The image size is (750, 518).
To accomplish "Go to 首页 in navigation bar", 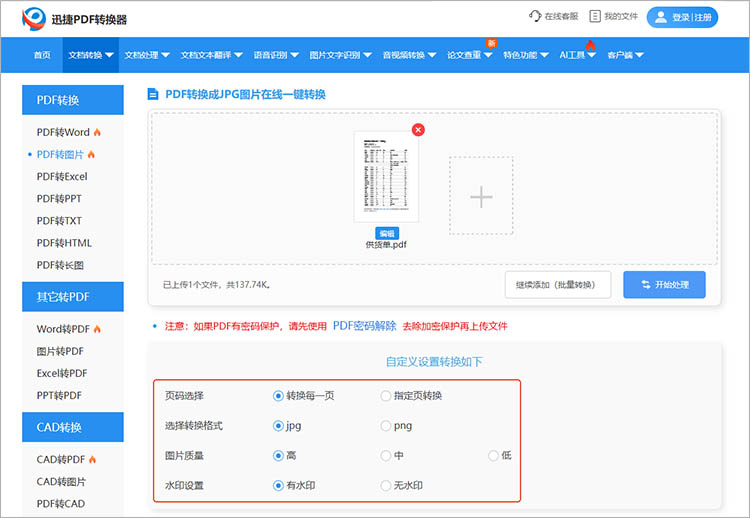I will [x=42, y=55].
